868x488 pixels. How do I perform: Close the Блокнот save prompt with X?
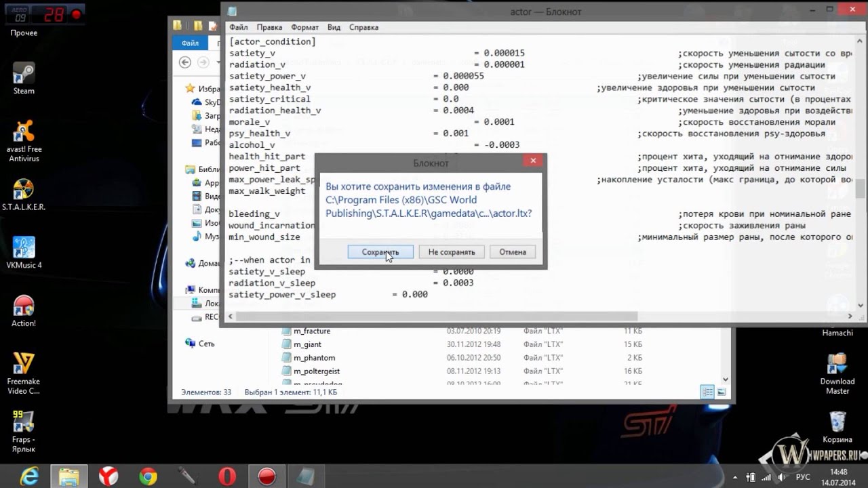point(533,161)
